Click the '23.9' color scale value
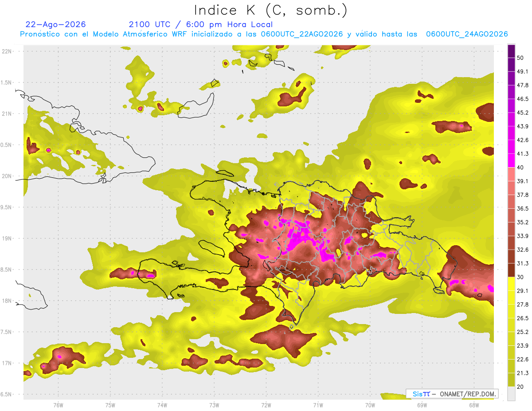 [522, 346]
